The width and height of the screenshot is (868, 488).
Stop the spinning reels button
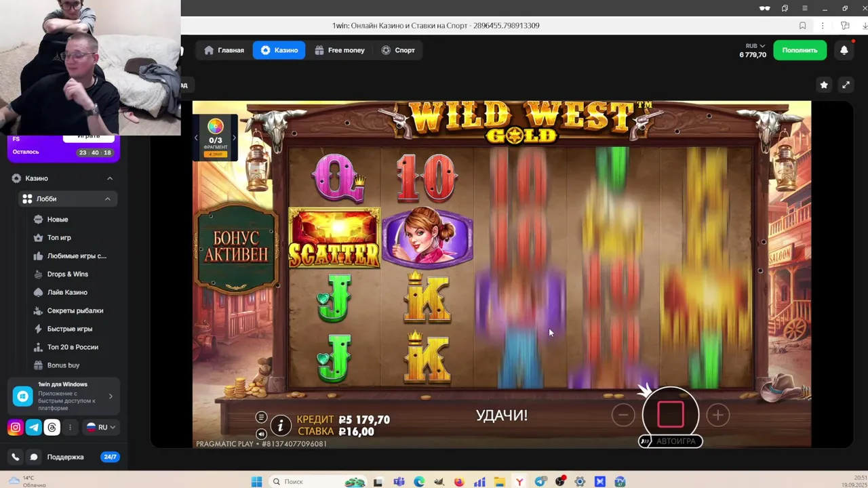pyautogui.click(x=671, y=414)
